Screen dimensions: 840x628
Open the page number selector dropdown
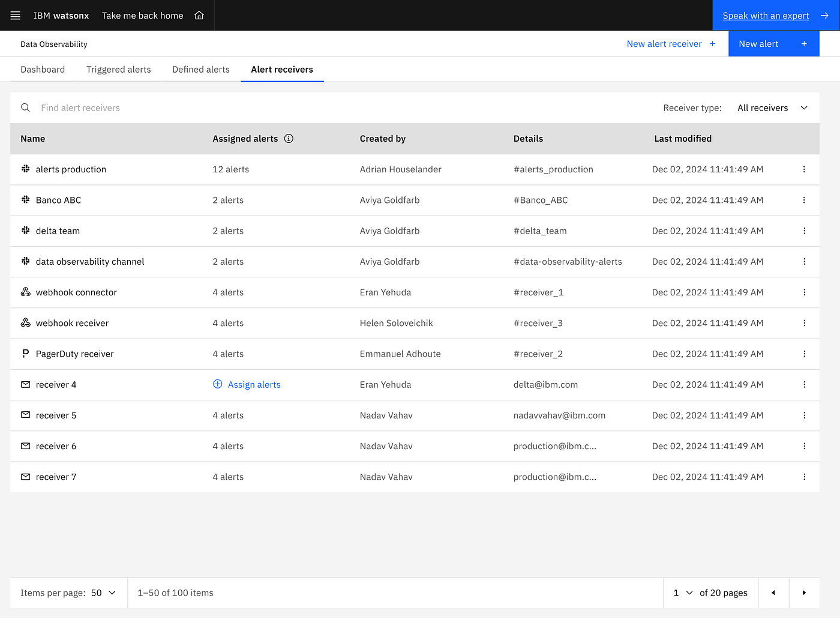[683, 593]
